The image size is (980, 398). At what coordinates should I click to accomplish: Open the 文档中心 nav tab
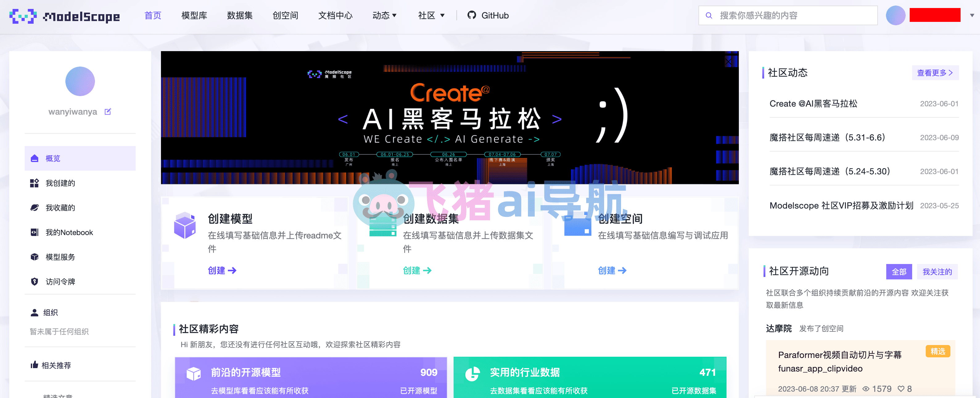pyautogui.click(x=335, y=16)
